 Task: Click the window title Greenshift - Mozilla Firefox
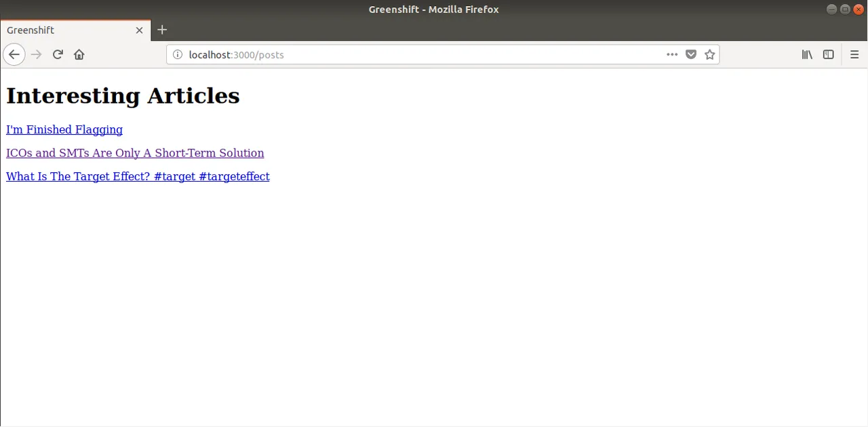434,9
